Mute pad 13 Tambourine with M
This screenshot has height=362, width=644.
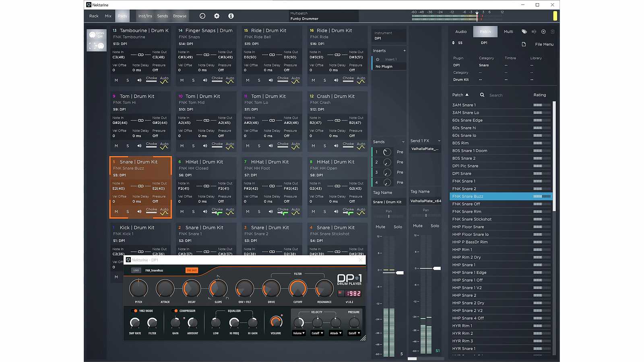pos(116,80)
